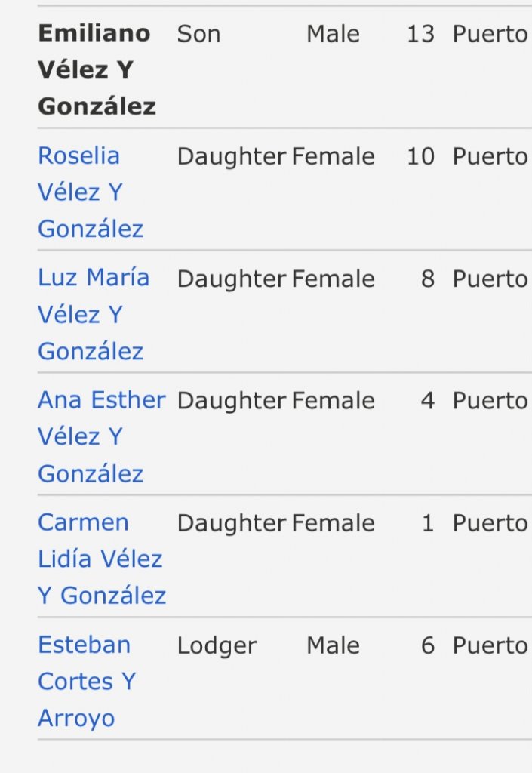
Task: Click the "Son" relationship cell
Action: coord(198,34)
